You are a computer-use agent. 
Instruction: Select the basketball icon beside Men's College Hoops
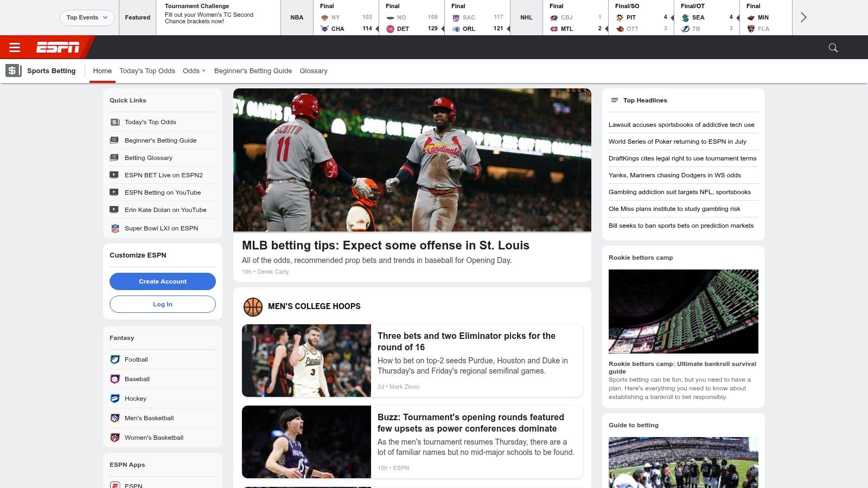point(253,307)
